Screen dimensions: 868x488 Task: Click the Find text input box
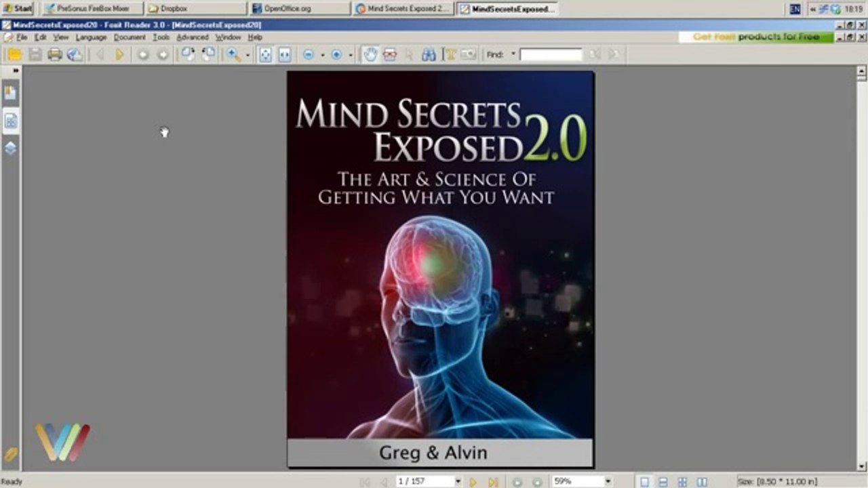[551, 54]
